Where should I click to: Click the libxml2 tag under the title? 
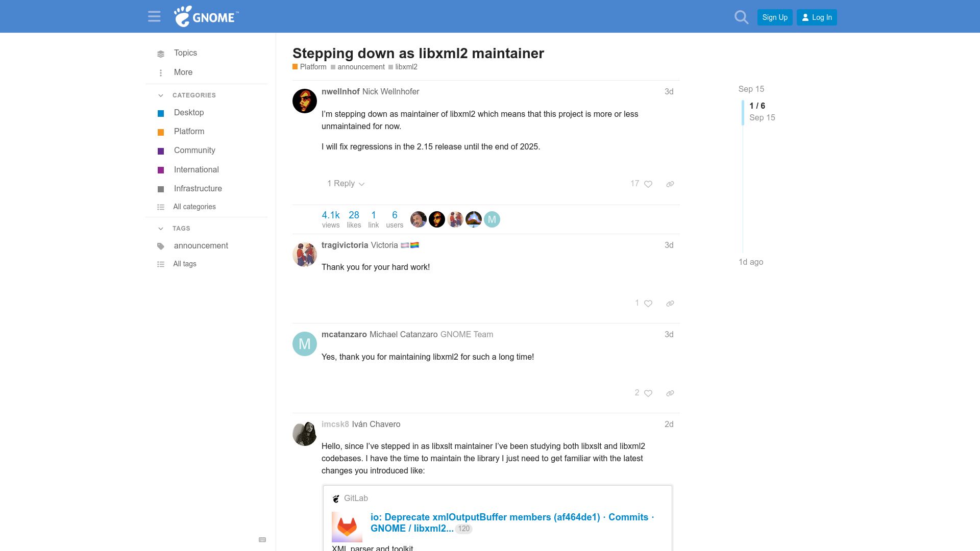tap(403, 67)
